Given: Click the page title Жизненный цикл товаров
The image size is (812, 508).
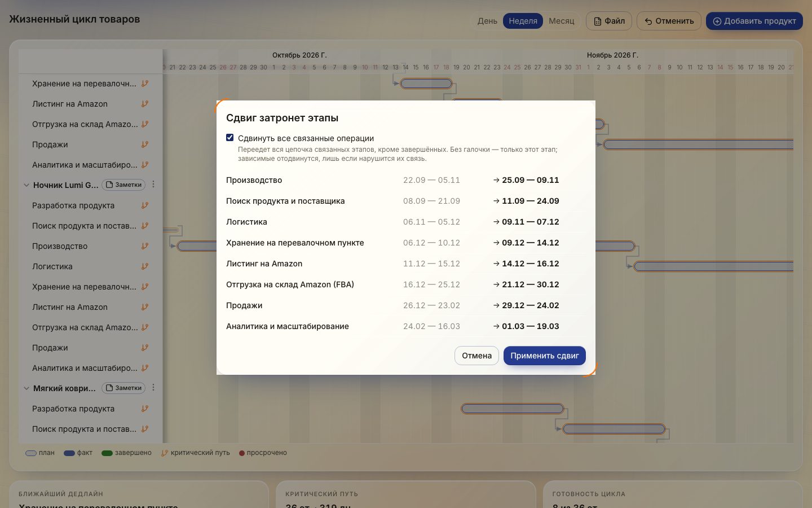Looking at the screenshot, I should [74, 19].
